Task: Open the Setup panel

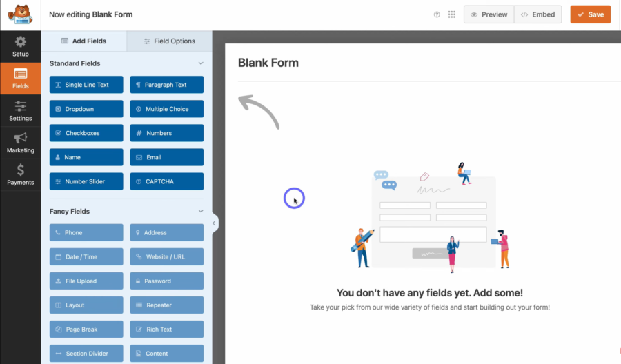Action: coord(20,47)
